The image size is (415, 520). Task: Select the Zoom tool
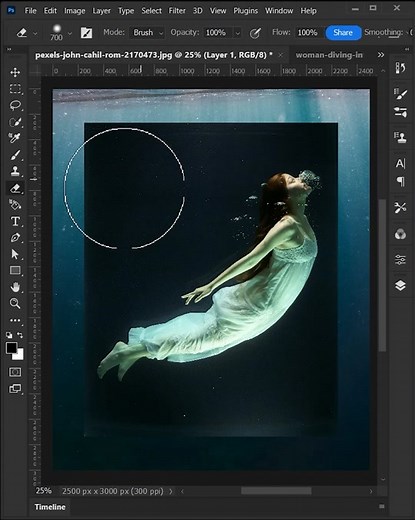pos(15,303)
